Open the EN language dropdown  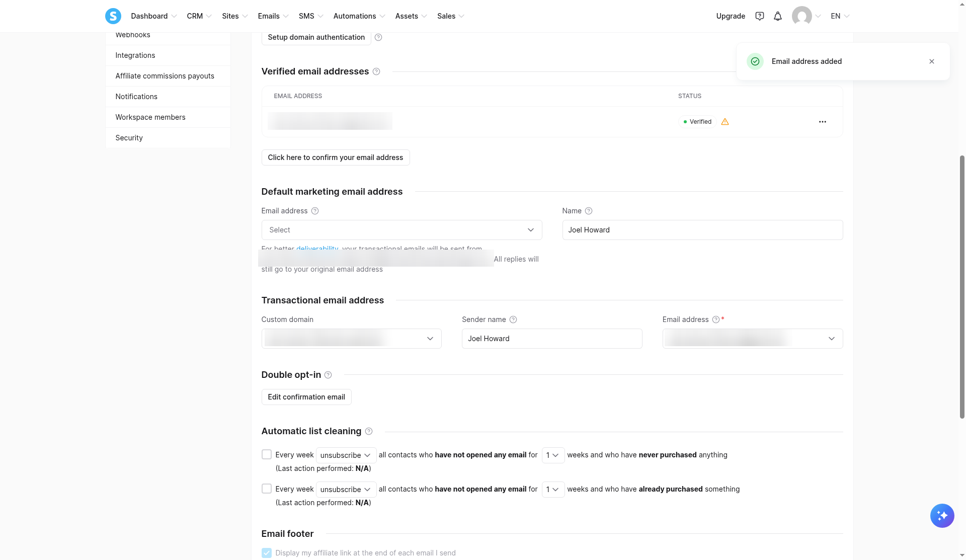840,16
